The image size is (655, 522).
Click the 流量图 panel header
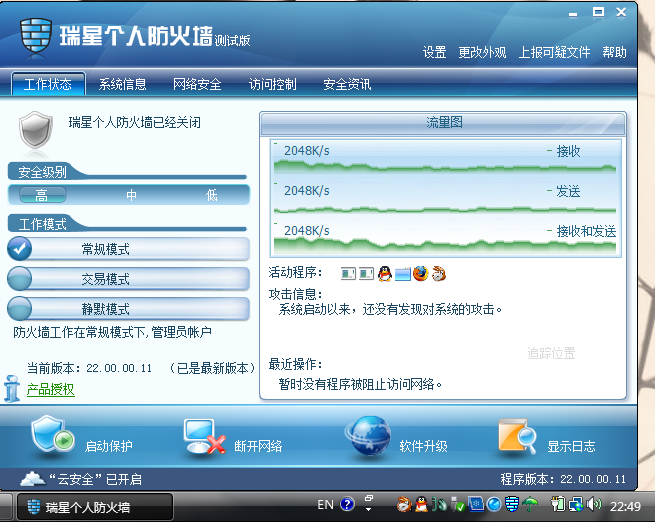coord(443,123)
